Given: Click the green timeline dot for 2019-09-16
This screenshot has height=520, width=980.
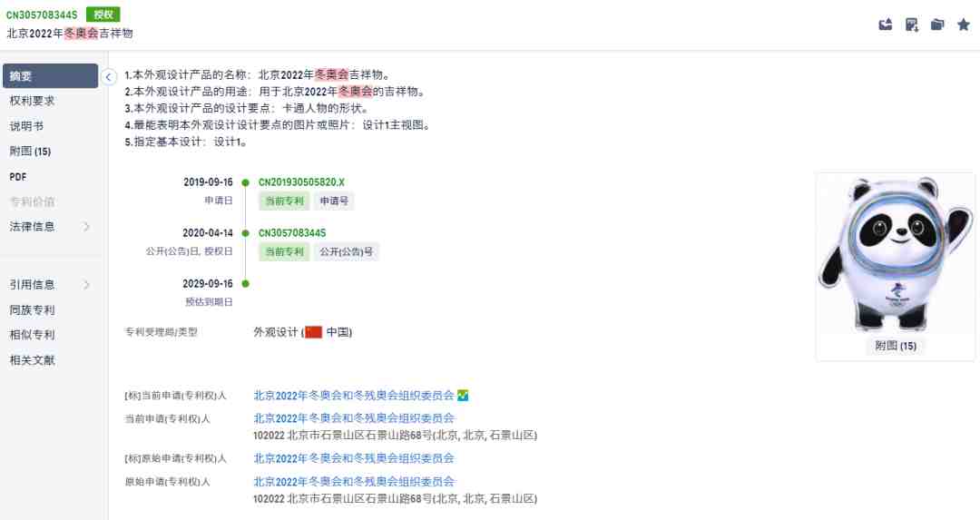Looking at the screenshot, I should click(246, 182).
